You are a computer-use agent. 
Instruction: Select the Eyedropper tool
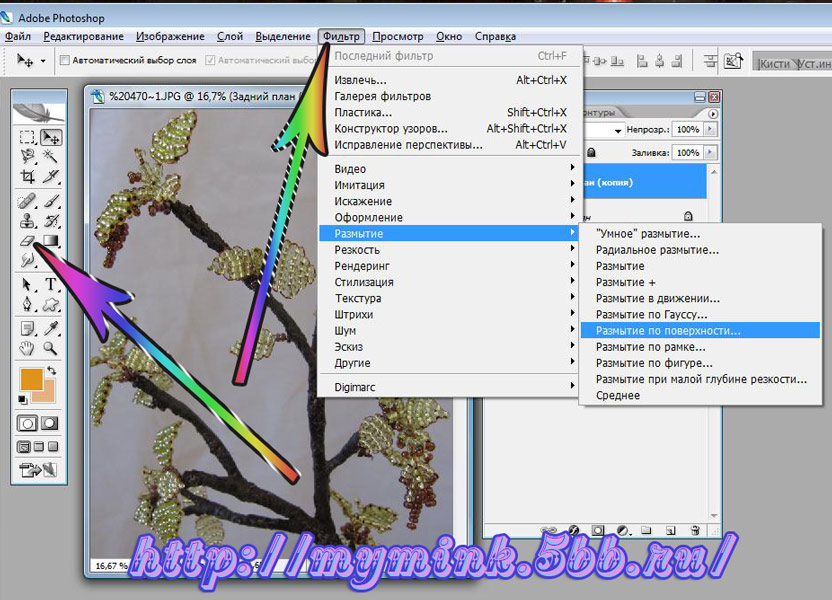coord(51,329)
